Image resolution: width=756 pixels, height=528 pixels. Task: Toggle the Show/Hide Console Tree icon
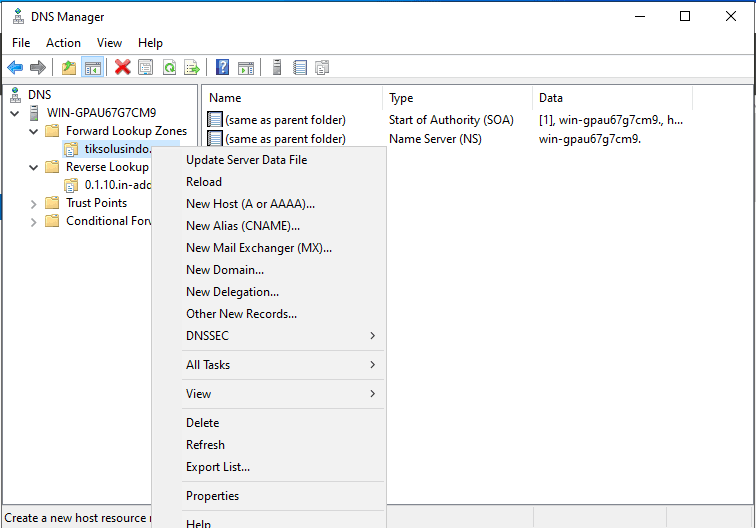(92, 67)
